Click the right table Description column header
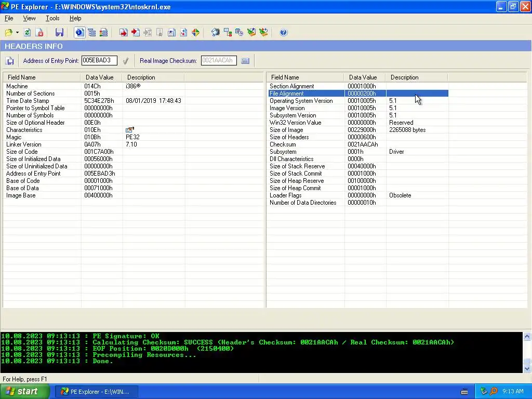Image resolution: width=532 pixels, height=399 pixels. 417,77
